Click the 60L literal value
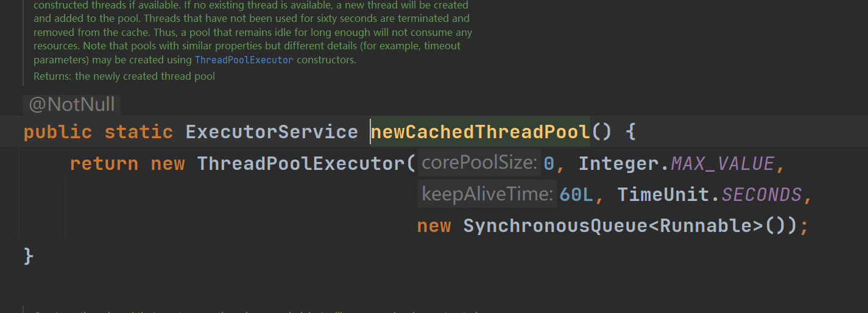Screen dimensions: 868x313 [x=576, y=195]
